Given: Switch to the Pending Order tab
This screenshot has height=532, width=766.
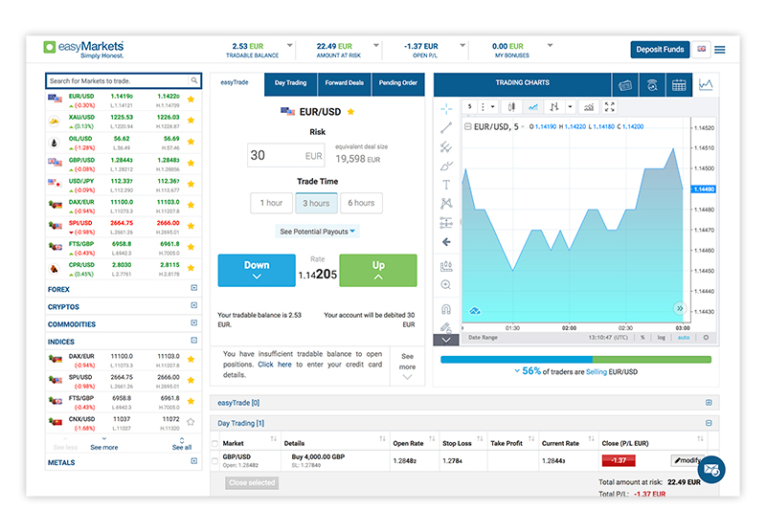Looking at the screenshot, I should pyautogui.click(x=398, y=83).
